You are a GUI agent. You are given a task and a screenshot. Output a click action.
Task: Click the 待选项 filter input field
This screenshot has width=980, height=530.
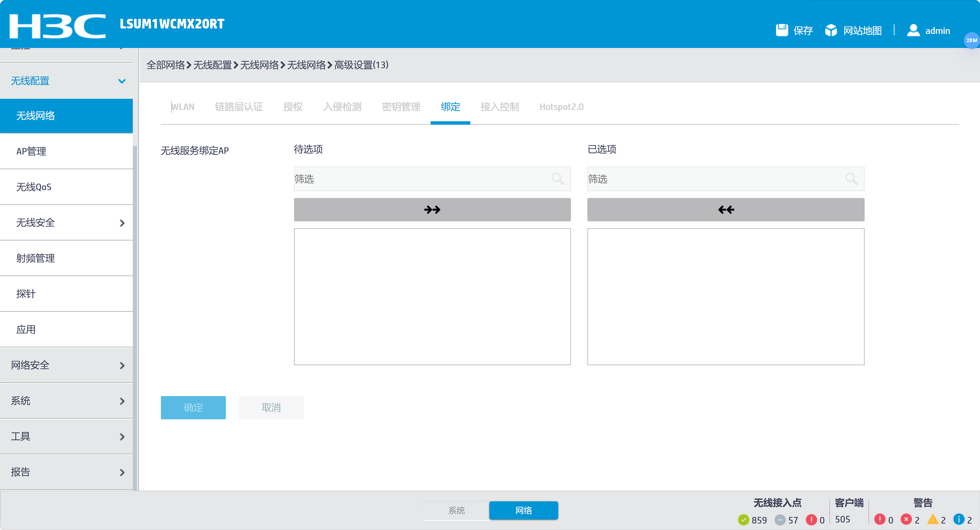(x=419, y=178)
